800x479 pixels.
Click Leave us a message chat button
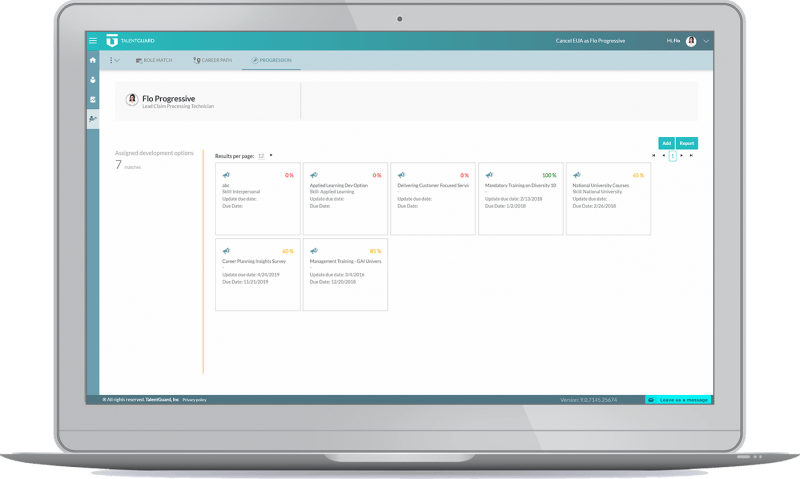click(678, 399)
